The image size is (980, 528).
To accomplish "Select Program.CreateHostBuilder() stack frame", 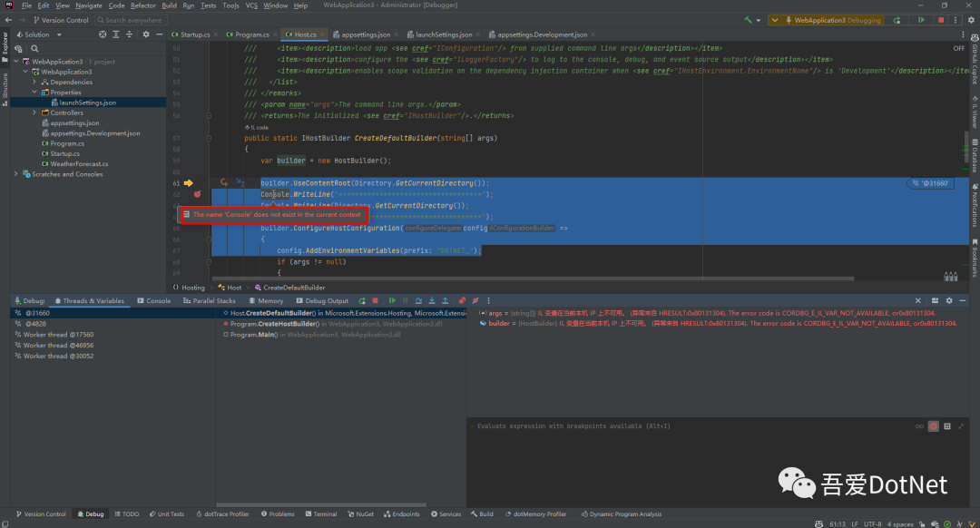I will click(x=340, y=324).
